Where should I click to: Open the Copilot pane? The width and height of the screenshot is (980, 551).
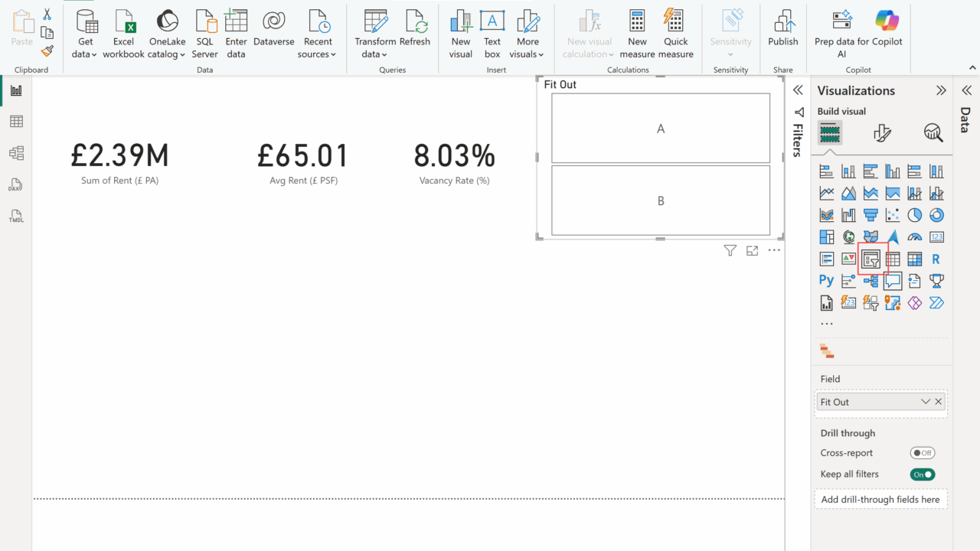pos(887,28)
